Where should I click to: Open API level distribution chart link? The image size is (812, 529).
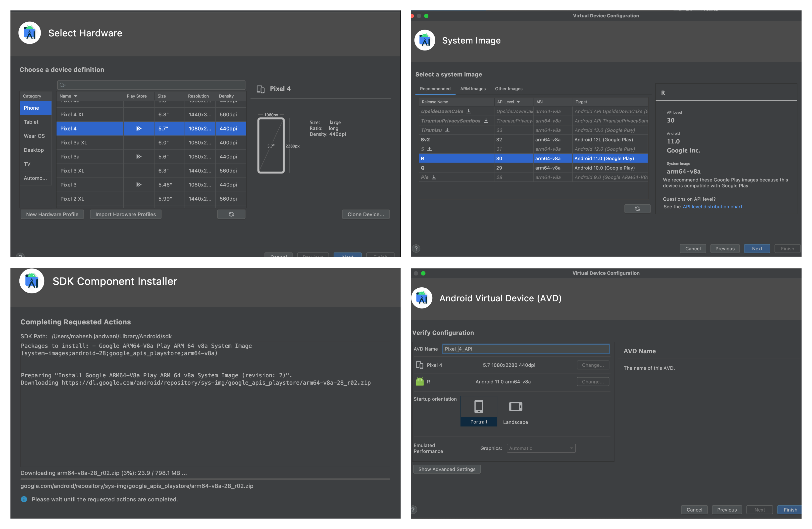pos(712,207)
